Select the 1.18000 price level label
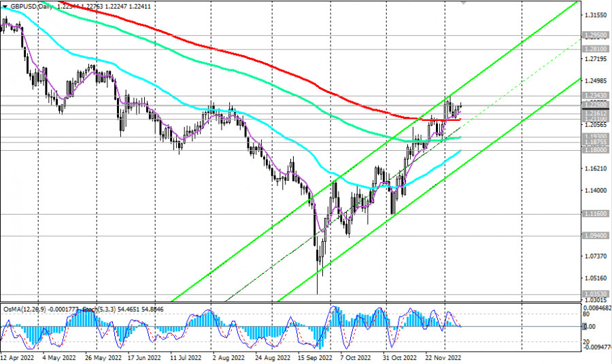Screen dimensions: 612x364 click(x=594, y=149)
